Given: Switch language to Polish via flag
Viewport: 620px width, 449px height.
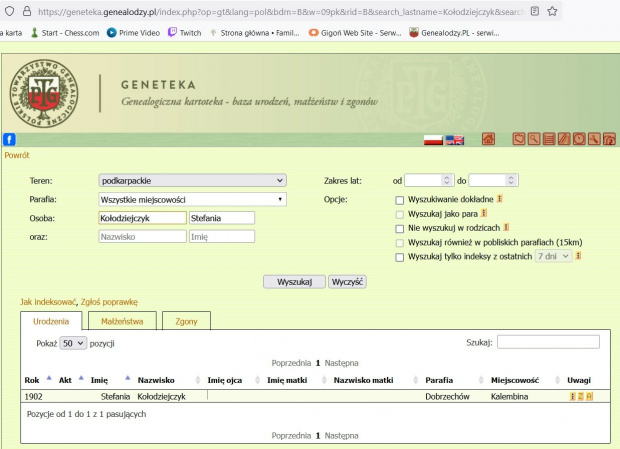Looking at the screenshot, I should click(433, 139).
